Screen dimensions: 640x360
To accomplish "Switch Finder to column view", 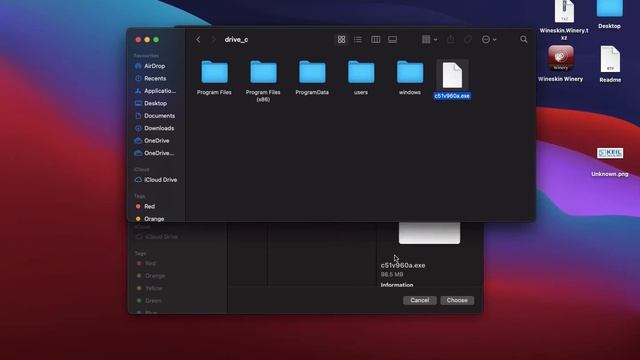I will 376,40.
